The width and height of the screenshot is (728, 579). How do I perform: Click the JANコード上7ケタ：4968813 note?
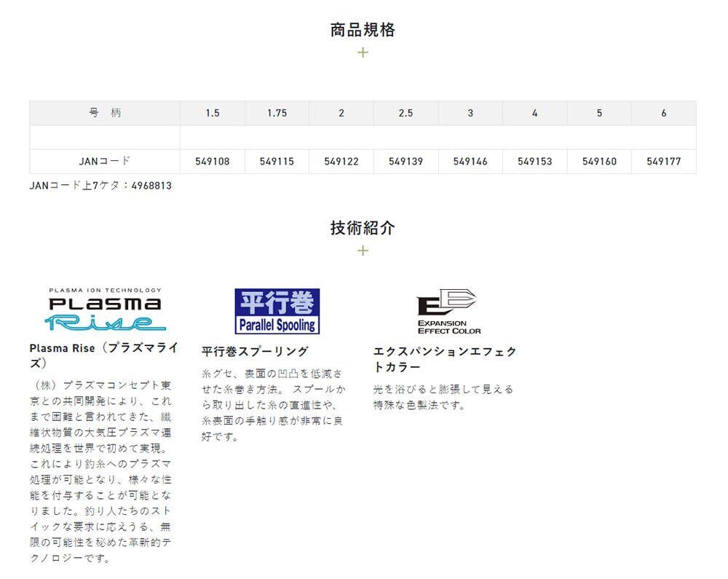click(x=100, y=186)
